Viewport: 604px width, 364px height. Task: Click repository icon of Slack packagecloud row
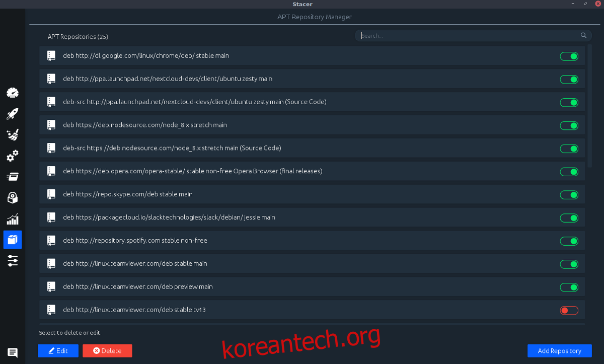point(51,217)
